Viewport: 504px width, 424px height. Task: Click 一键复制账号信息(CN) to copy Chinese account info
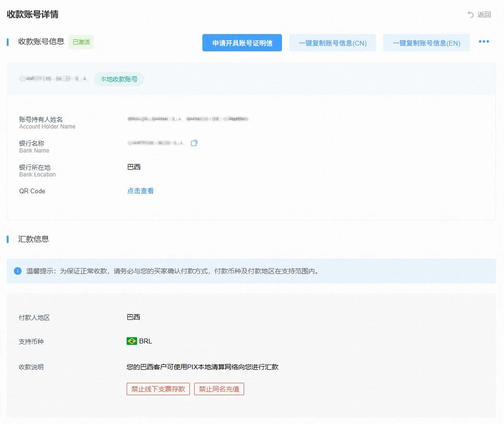tap(332, 43)
